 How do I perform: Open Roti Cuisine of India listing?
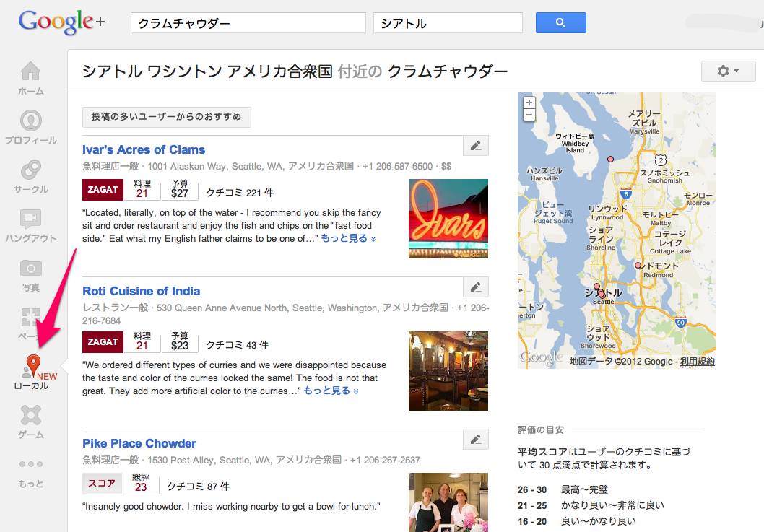[x=142, y=291]
